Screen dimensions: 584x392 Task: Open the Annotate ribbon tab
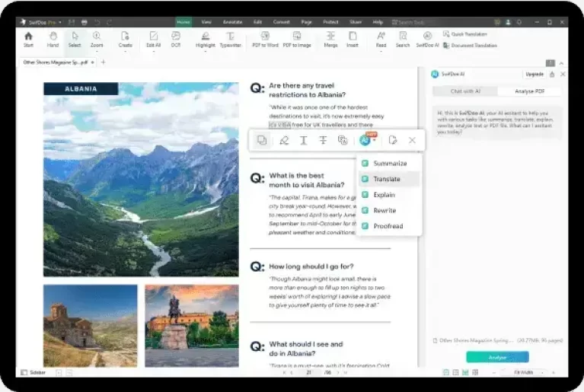[232, 22]
